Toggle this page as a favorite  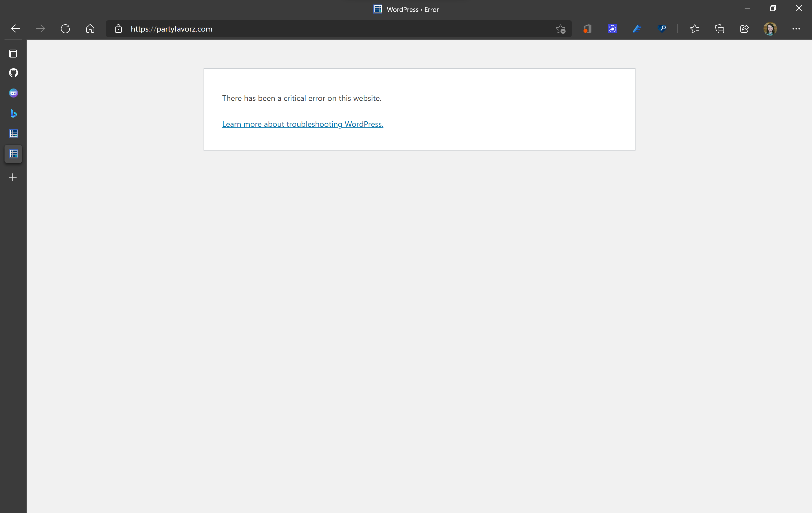coord(561,29)
